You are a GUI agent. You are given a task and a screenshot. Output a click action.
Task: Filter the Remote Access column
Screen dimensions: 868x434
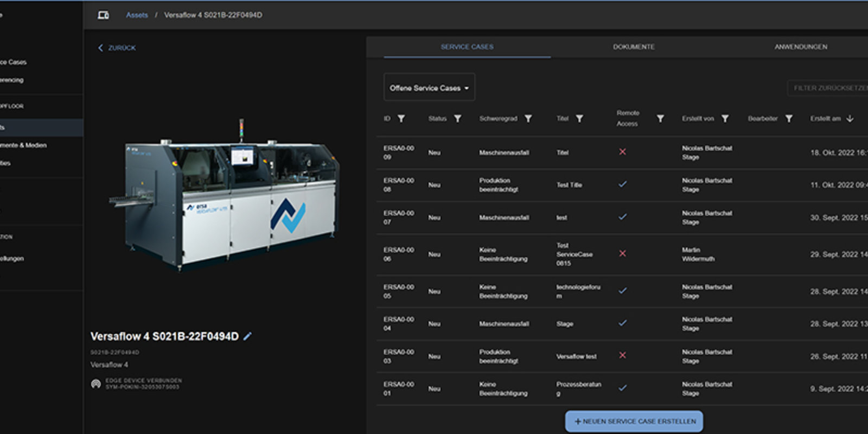[x=660, y=118]
